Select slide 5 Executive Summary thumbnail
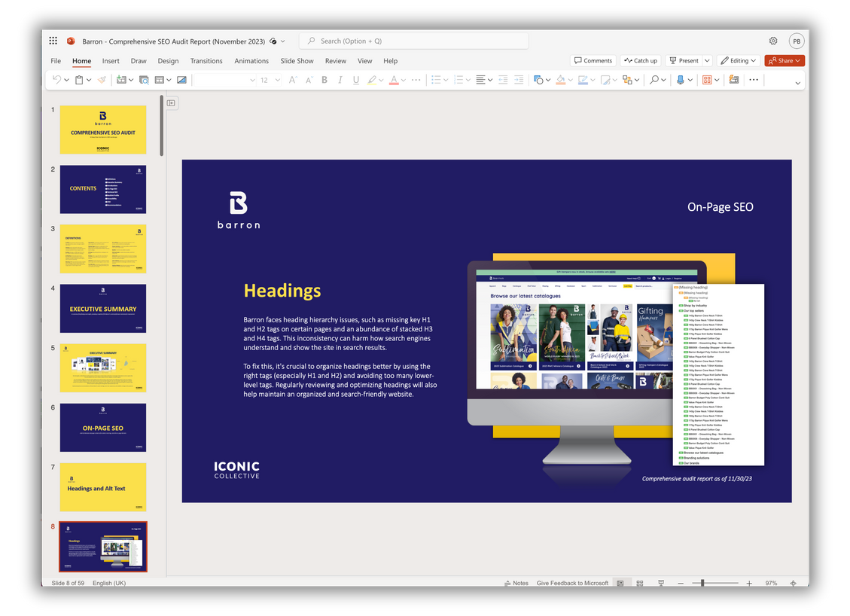Screen dimensions: 850x616 click(103, 367)
